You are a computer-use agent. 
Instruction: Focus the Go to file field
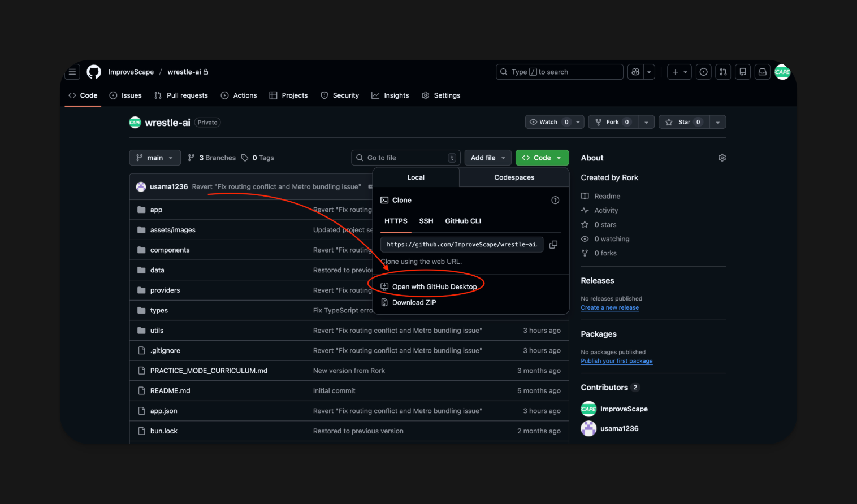click(x=406, y=158)
